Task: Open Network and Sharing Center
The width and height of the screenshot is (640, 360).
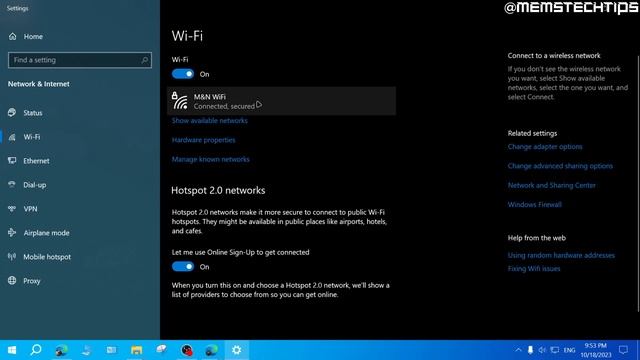Action: [x=551, y=185]
